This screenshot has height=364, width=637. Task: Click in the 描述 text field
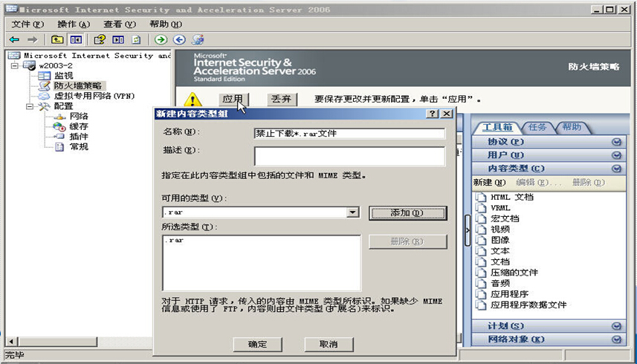(349, 156)
